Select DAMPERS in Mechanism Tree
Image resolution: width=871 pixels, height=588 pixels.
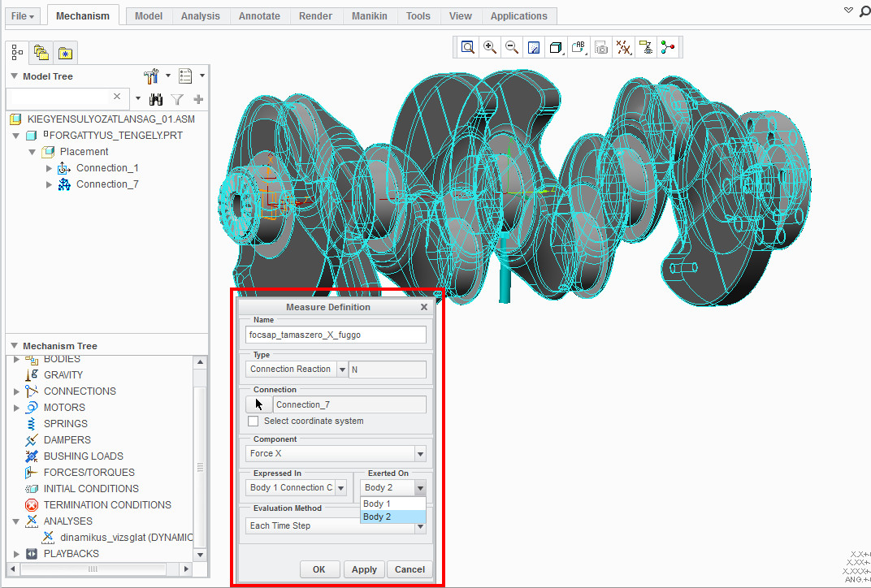pos(67,439)
